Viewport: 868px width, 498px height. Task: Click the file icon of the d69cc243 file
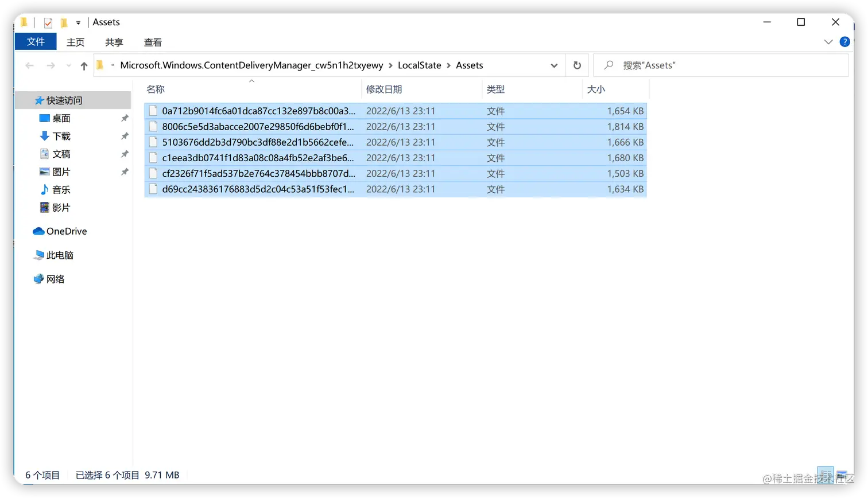click(x=153, y=189)
